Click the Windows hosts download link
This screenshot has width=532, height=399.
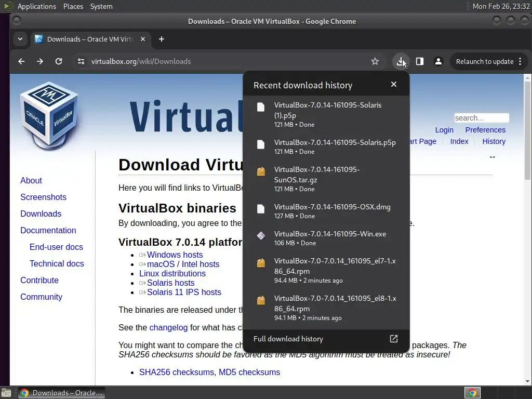pyautogui.click(x=175, y=255)
